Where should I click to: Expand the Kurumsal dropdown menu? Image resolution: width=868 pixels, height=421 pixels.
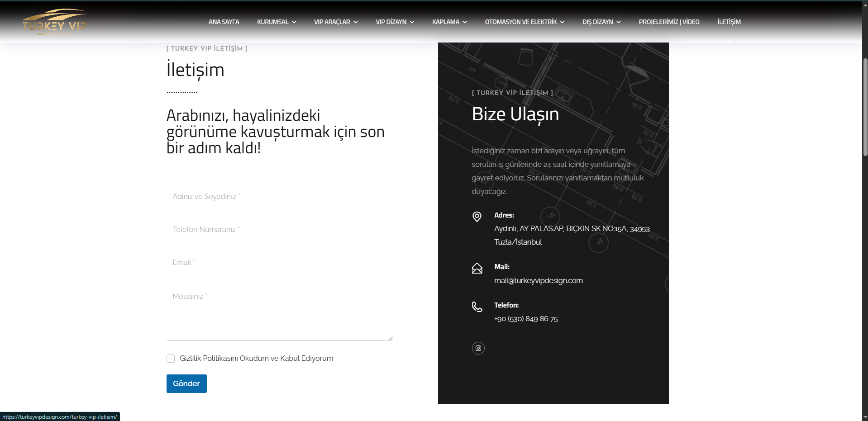coord(276,22)
